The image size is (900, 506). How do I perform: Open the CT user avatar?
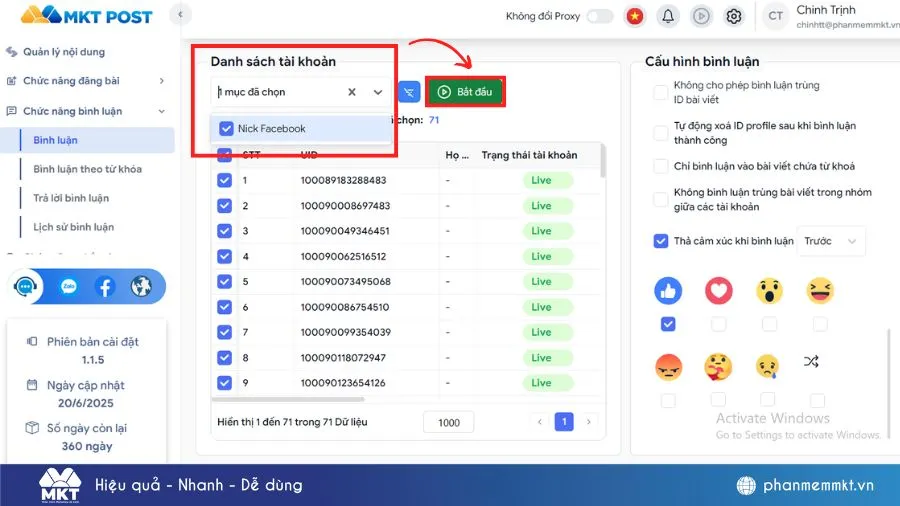[775, 16]
